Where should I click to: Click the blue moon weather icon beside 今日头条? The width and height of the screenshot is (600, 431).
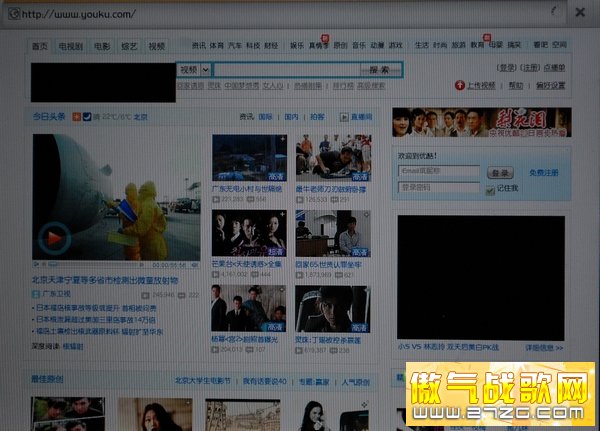click(x=87, y=116)
